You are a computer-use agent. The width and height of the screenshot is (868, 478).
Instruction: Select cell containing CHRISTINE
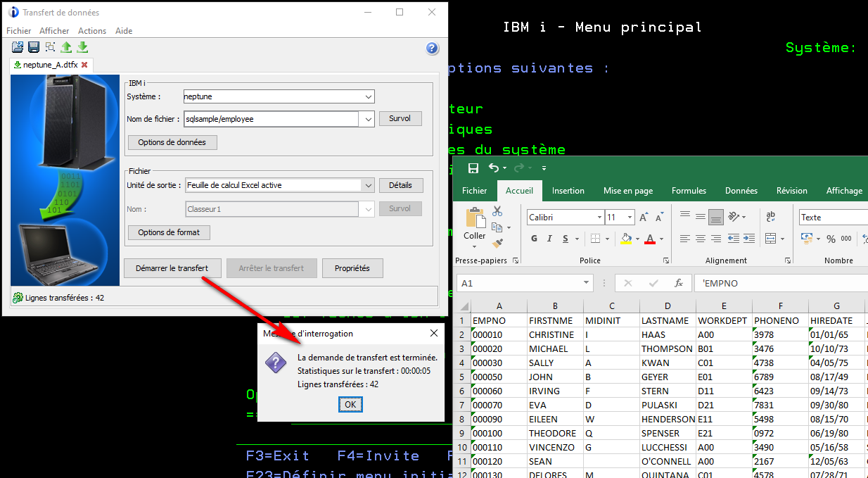556,335
